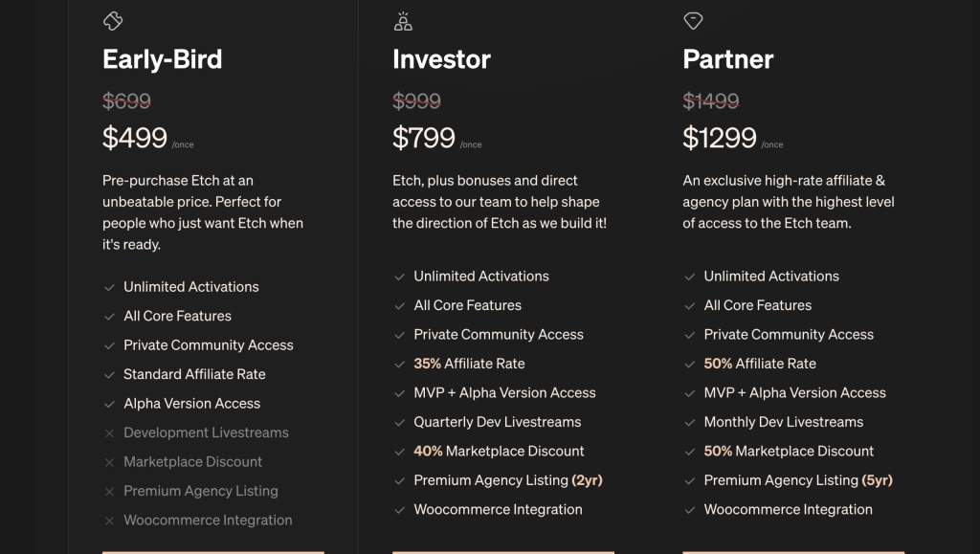Click the diamond icon above Partner
The height and width of the screenshot is (554, 980).
pos(693,21)
